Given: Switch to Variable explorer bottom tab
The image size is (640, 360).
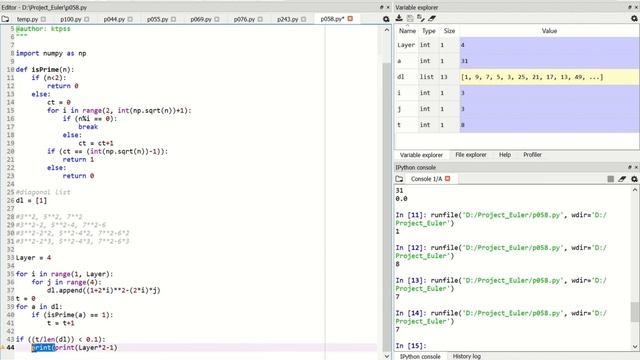Looking at the screenshot, I should (x=421, y=155).
